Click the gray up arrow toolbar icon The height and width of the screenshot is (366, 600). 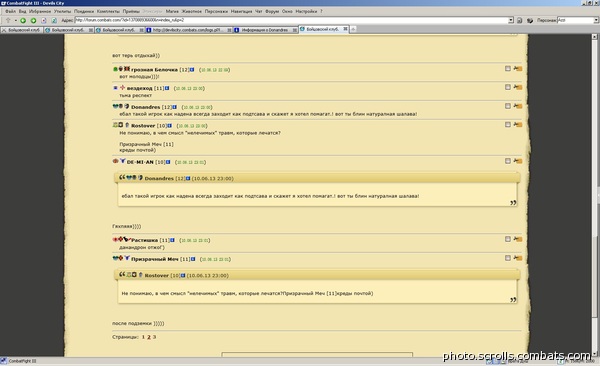(8, 20)
